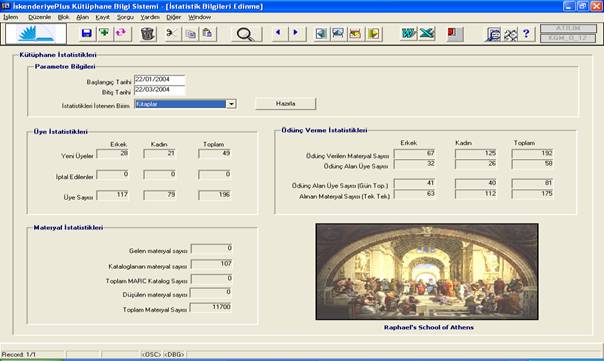604x361 pixels.
Task: Open the İşlem menu
Action: [11, 17]
